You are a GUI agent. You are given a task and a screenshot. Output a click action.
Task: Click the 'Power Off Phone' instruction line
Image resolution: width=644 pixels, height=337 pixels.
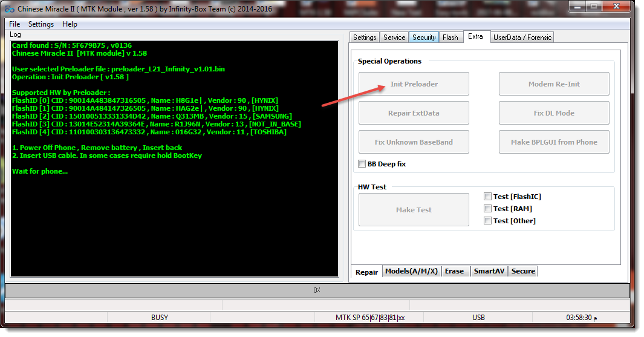97,148
